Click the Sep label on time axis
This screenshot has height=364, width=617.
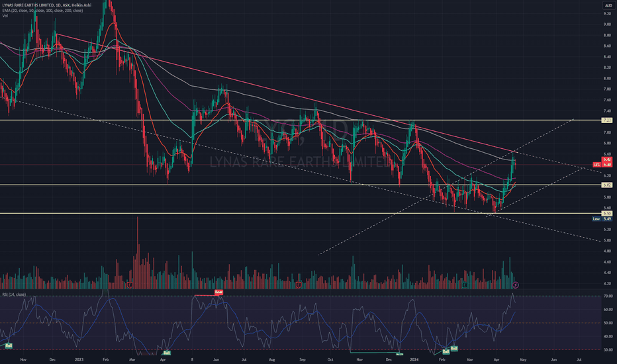click(302, 359)
